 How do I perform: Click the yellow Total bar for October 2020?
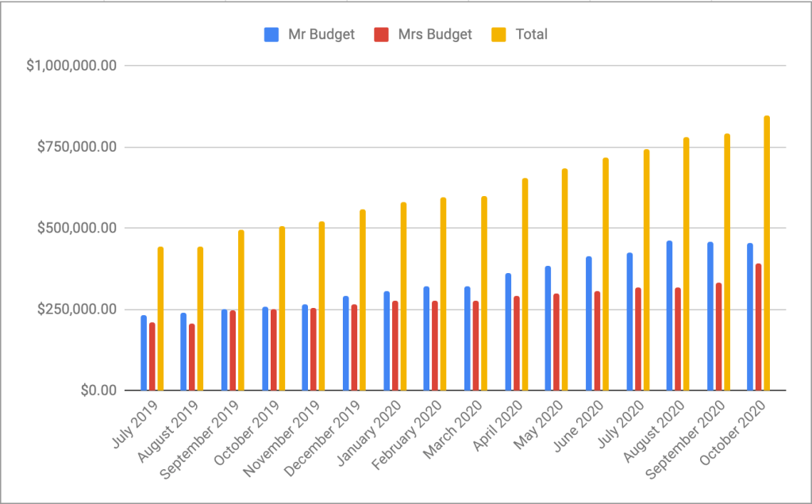767,254
